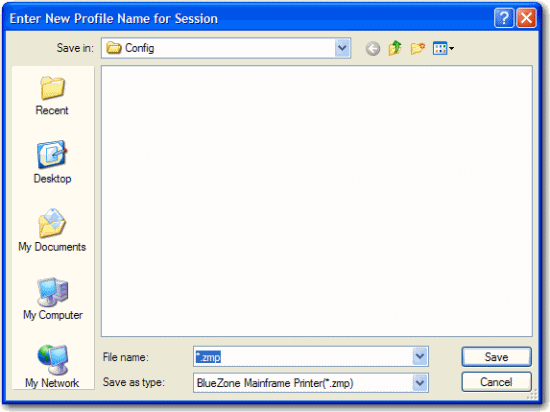Click the empty file list area
Screen dimensions: 550x412
tap(317, 201)
